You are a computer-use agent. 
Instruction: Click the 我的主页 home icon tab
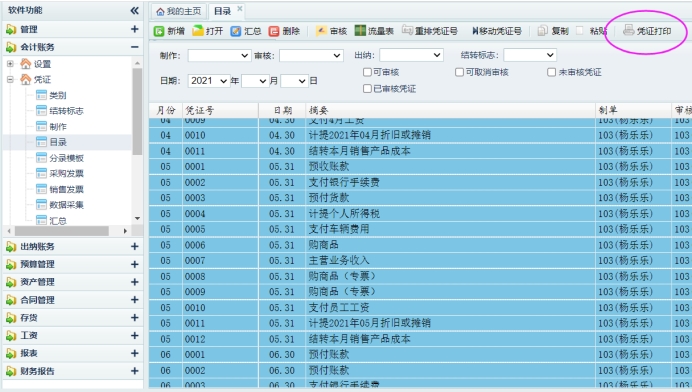click(161, 11)
